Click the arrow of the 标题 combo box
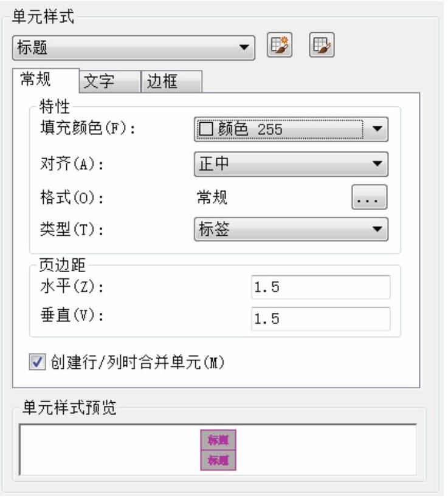Image resolution: width=448 pixels, height=497 pixels. 244,48
